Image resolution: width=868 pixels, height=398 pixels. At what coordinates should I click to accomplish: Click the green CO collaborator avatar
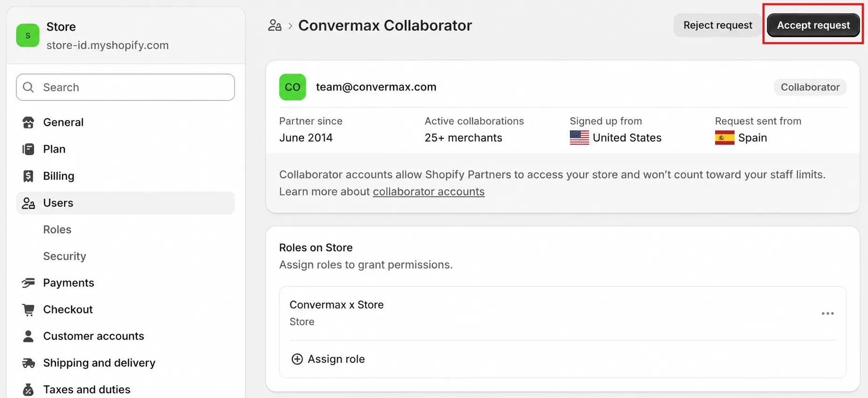click(x=292, y=87)
